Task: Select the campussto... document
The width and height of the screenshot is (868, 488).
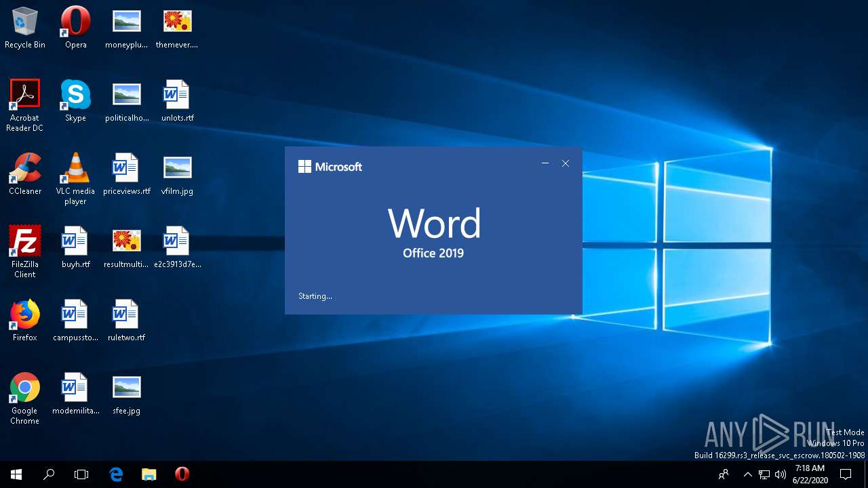Action: (76, 321)
